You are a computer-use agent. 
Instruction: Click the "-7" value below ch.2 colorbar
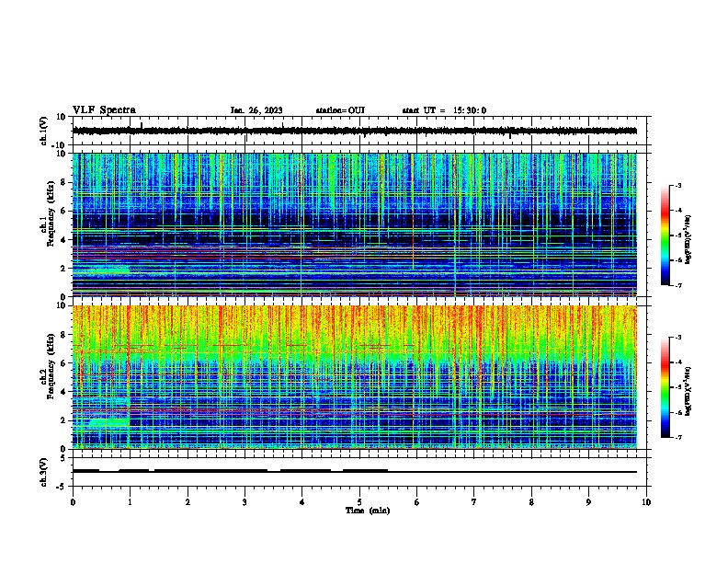[677, 437]
